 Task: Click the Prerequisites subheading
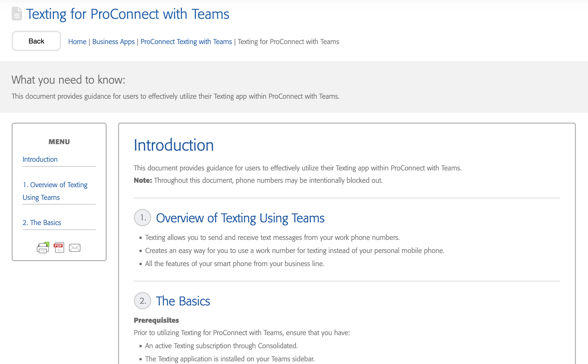coord(156,320)
